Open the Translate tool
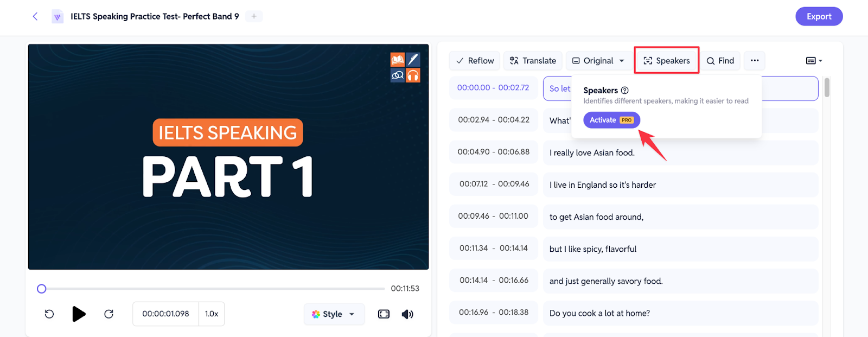 533,61
